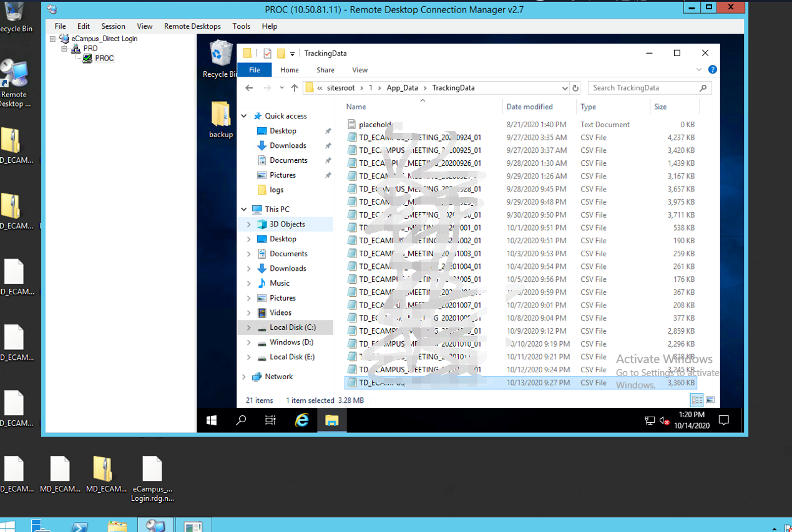Open the Session menu in RDCMan
The image size is (792, 532).
coord(113,26)
